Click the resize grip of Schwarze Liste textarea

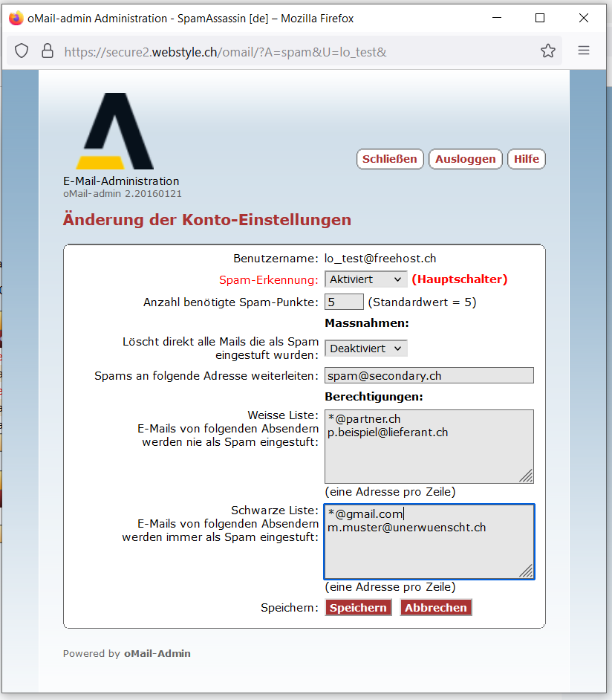pos(526,571)
